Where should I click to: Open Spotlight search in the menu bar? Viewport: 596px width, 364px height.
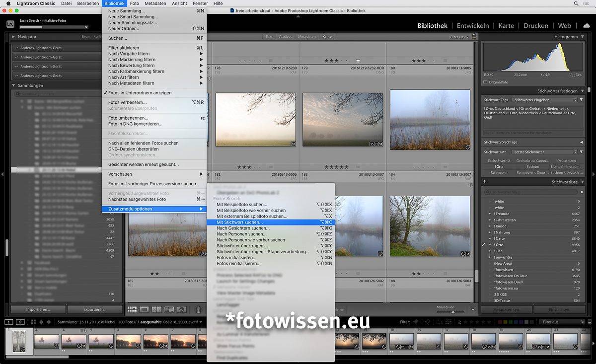point(575,3)
